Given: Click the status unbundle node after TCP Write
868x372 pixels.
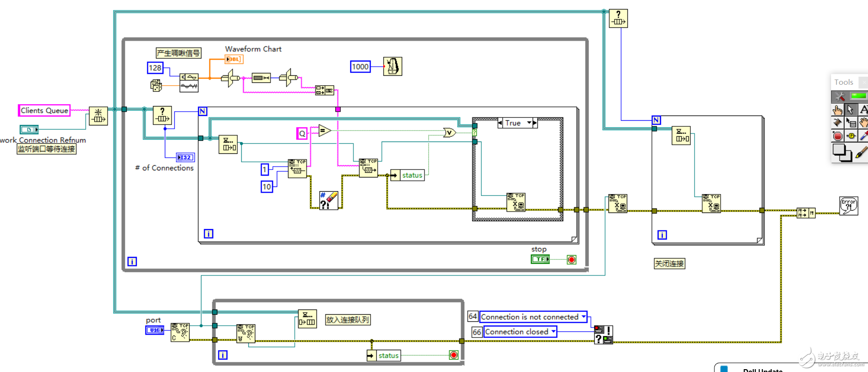Looking at the screenshot, I should (407, 175).
